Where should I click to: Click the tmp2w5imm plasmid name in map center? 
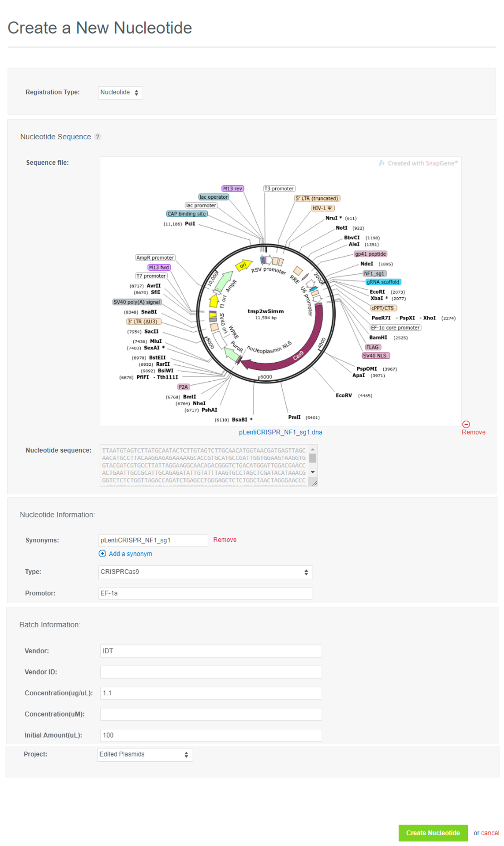[266, 311]
